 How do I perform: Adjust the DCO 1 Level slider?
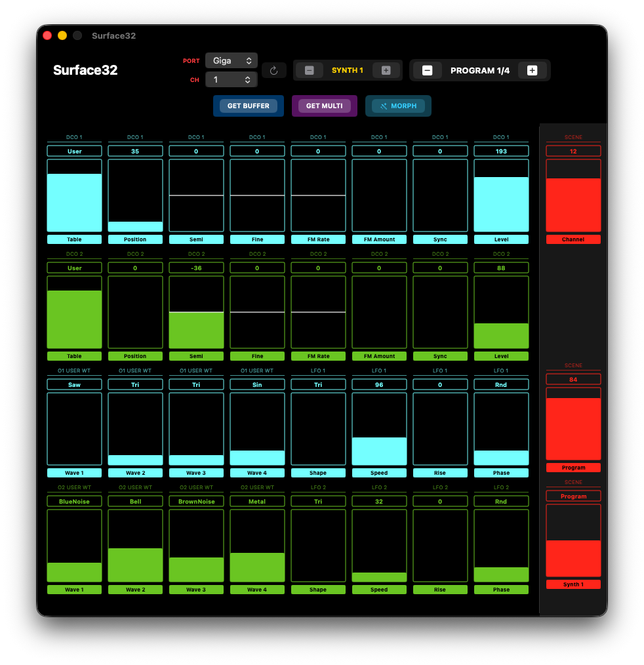tap(501, 195)
